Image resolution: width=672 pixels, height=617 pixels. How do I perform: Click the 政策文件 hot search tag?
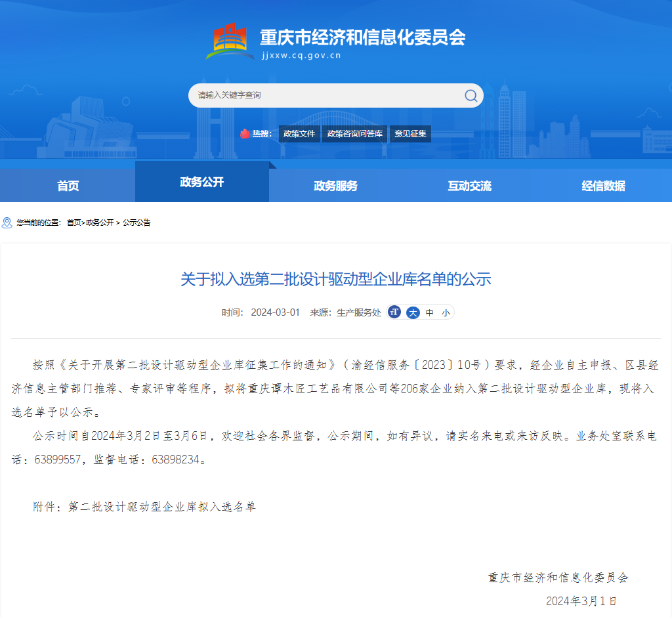coord(299,134)
